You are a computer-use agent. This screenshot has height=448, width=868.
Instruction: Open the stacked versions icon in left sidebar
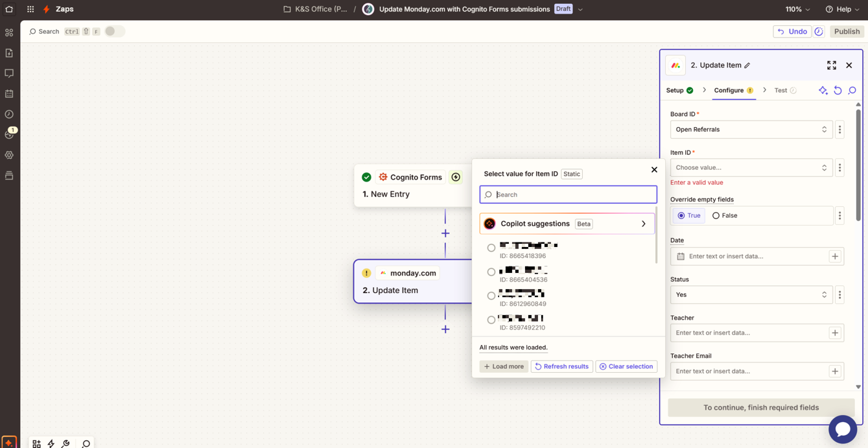(x=9, y=176)
